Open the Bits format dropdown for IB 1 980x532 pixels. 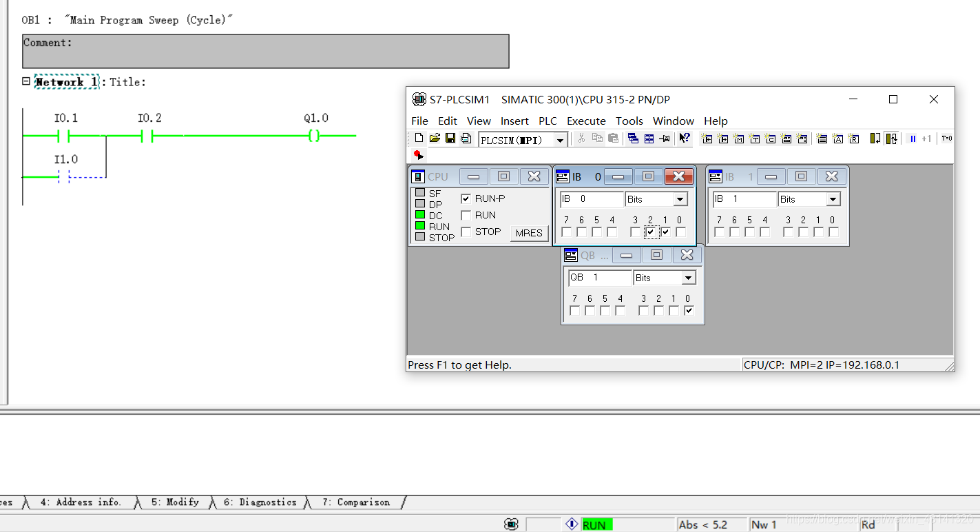point(834,199)
